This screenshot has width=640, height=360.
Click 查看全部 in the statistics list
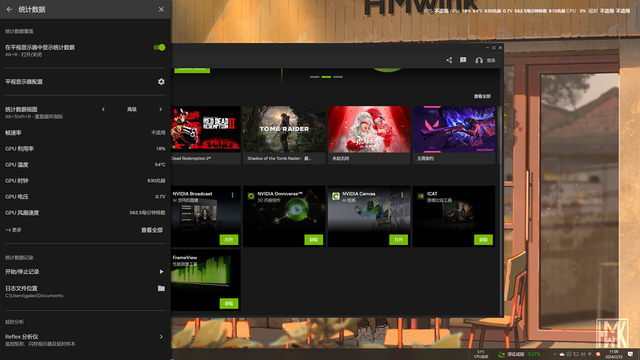(152, 230)
